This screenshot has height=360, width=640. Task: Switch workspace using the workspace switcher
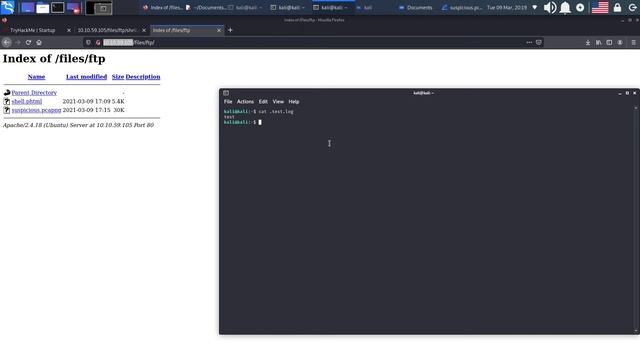[99, 8]
